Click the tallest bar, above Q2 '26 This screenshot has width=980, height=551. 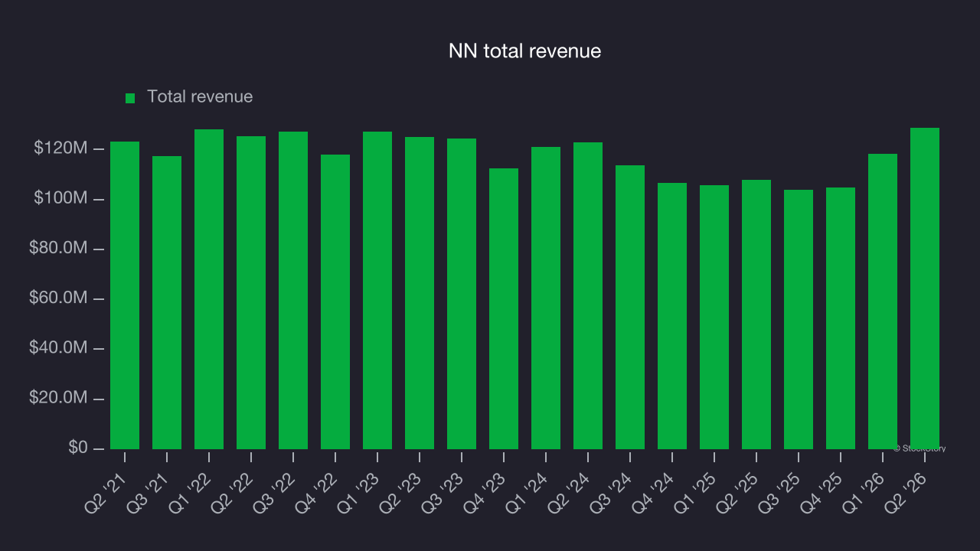click(925, 289)
